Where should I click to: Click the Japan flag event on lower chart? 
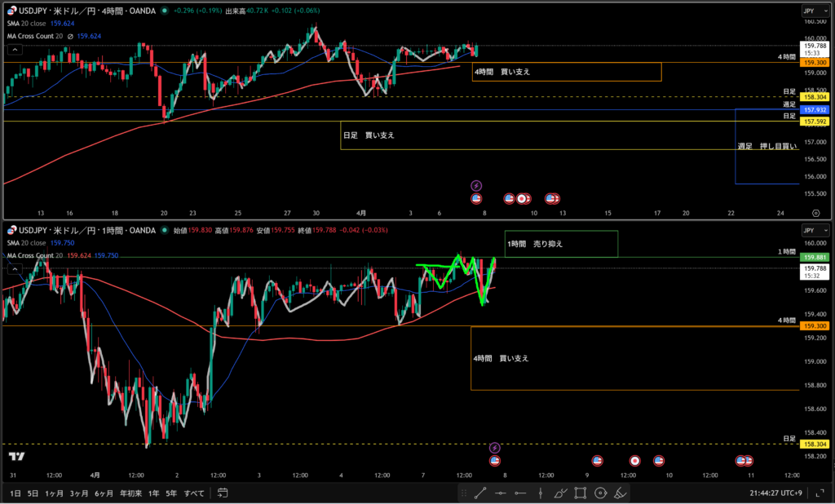pyautogui.click(x=635, y=461)
